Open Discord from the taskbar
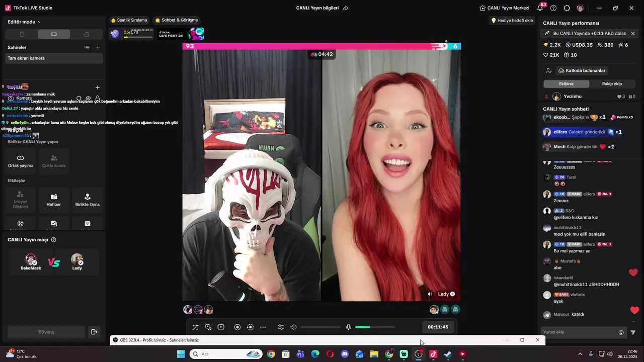Viewport: 644px width, 362px height. click(345, 354)
